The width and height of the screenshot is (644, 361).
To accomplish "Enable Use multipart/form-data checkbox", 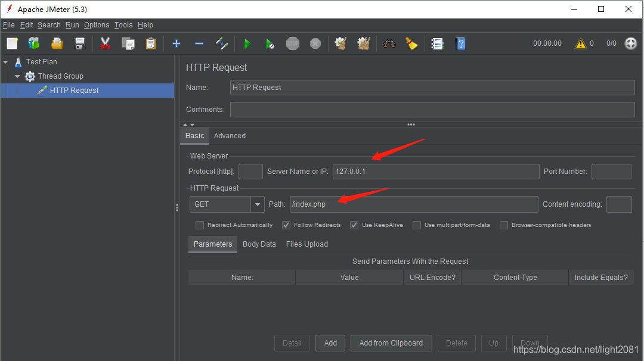I will [417, 225].
